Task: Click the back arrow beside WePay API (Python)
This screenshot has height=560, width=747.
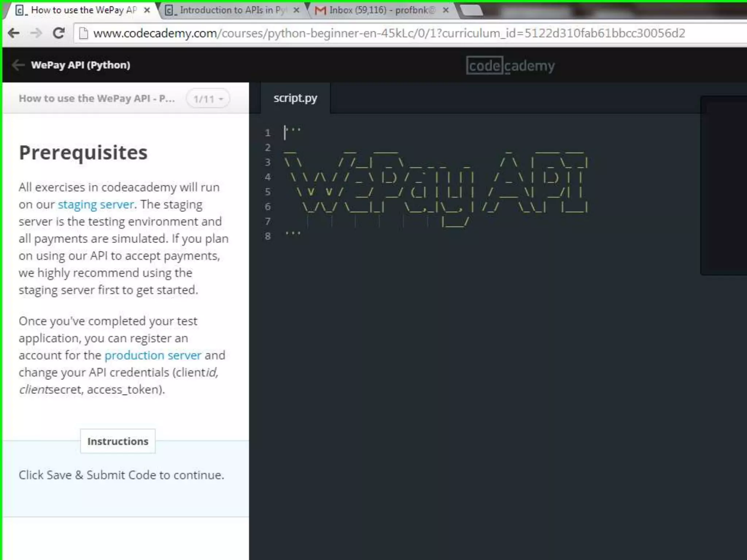Action: pyautogui.click(x=18, y=65)
